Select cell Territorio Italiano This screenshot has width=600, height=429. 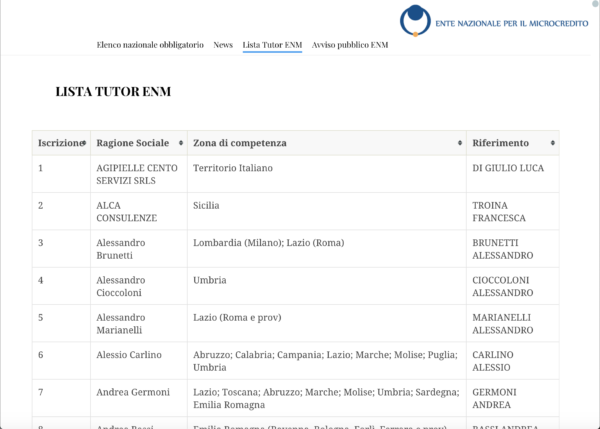[327, 174]
